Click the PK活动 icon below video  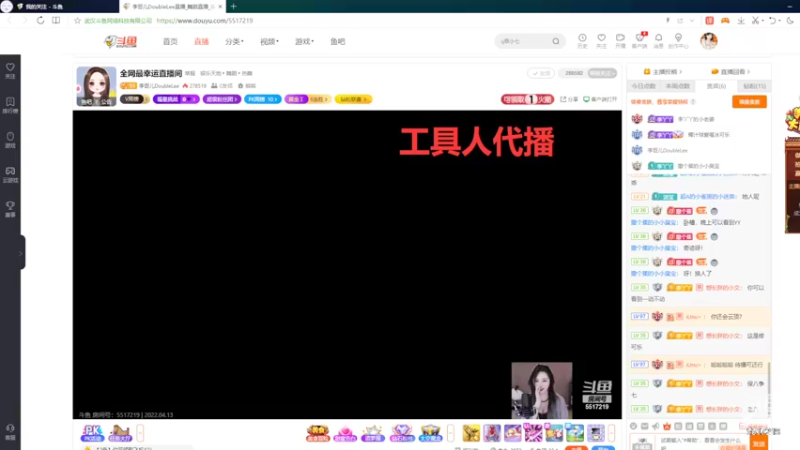pos(92,433)
